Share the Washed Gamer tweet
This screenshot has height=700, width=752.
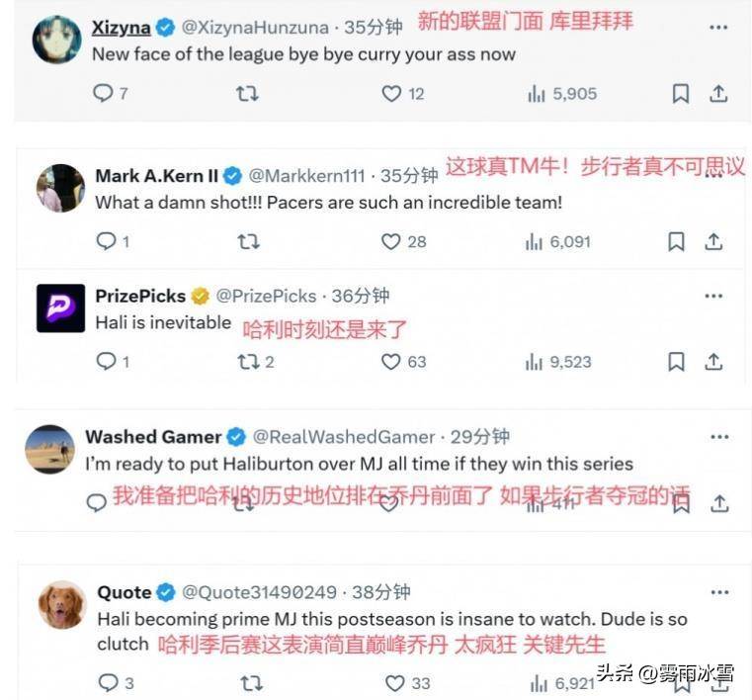click(719, 503)
